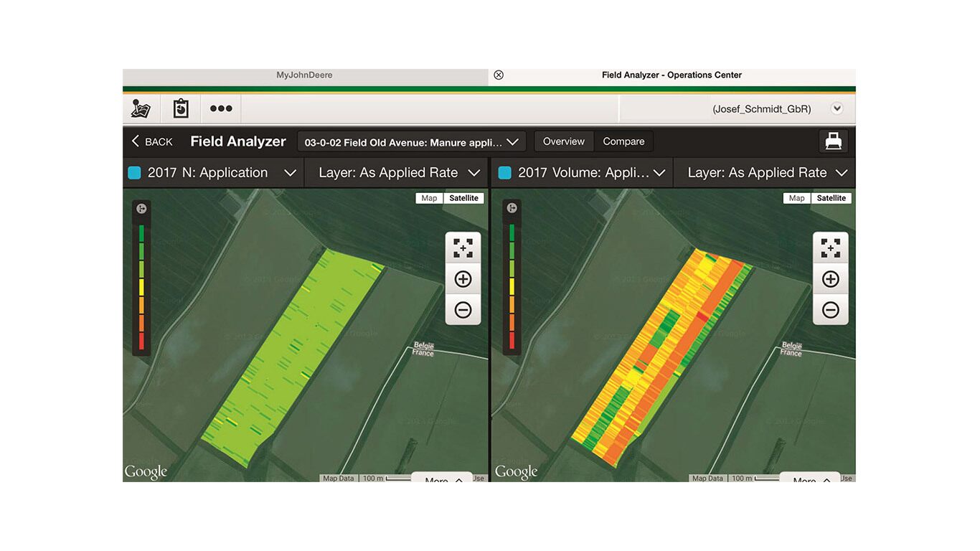
Task: Click right map fit-to-field extent icon
Action: click(830, 248)
